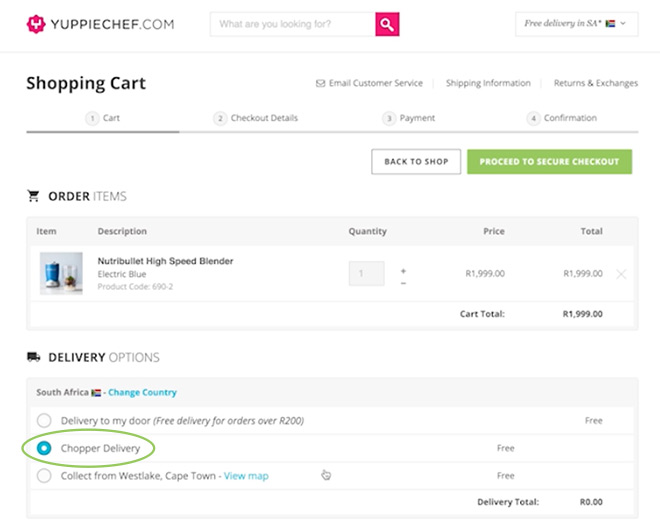Click the delivery truck icon beside Delivery Options
The height and width of the screenshot is (520, 660).
tap(34, 357)
